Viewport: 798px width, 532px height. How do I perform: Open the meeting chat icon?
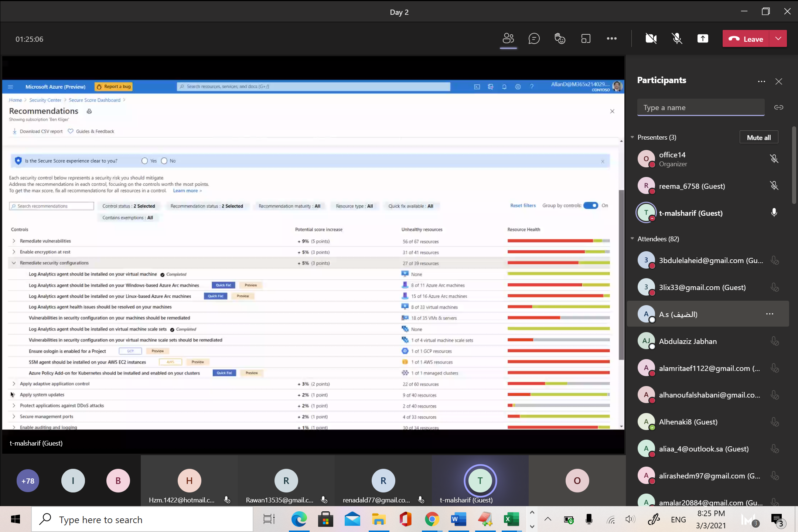point(534,39)
